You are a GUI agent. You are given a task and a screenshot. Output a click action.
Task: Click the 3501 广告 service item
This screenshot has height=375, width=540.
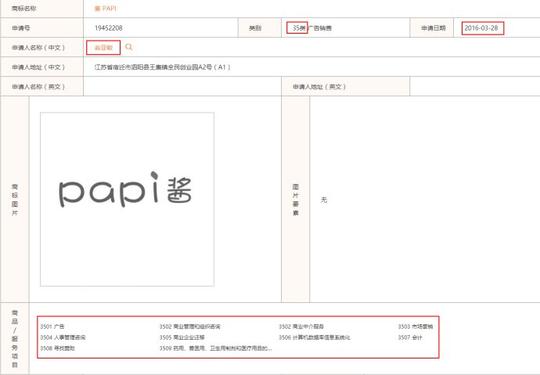coord(52,326)
